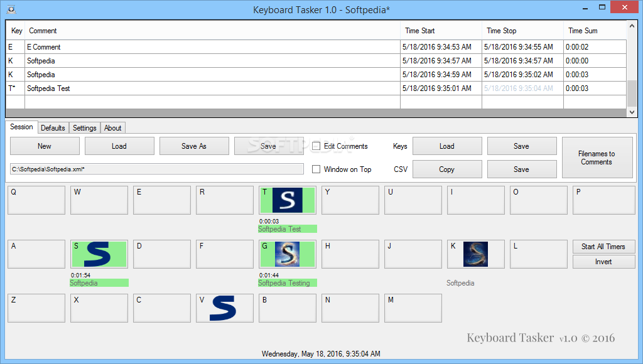Viewport: 643px width, 364px height.
Task: Click the Keys Save button
Action: click(522, 146)
